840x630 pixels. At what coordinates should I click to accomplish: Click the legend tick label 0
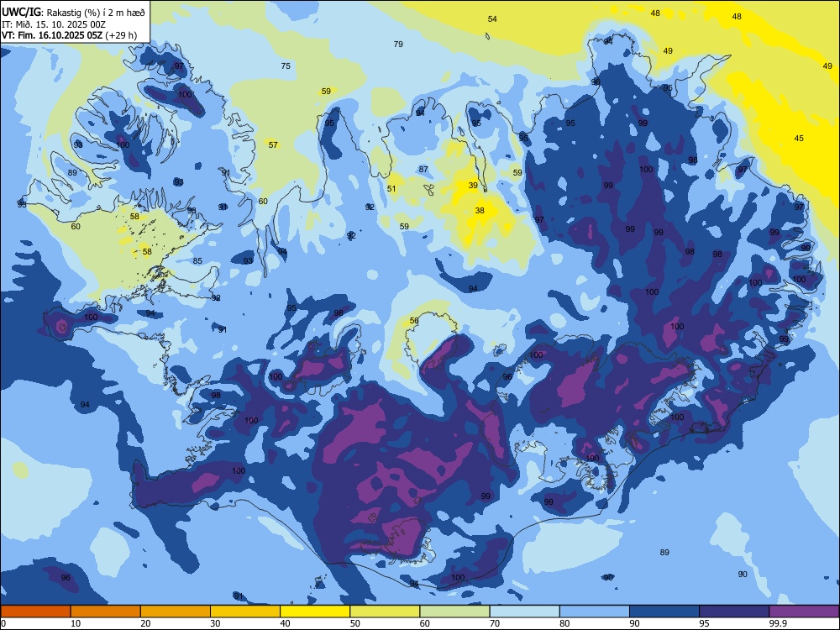coord(3,623)
